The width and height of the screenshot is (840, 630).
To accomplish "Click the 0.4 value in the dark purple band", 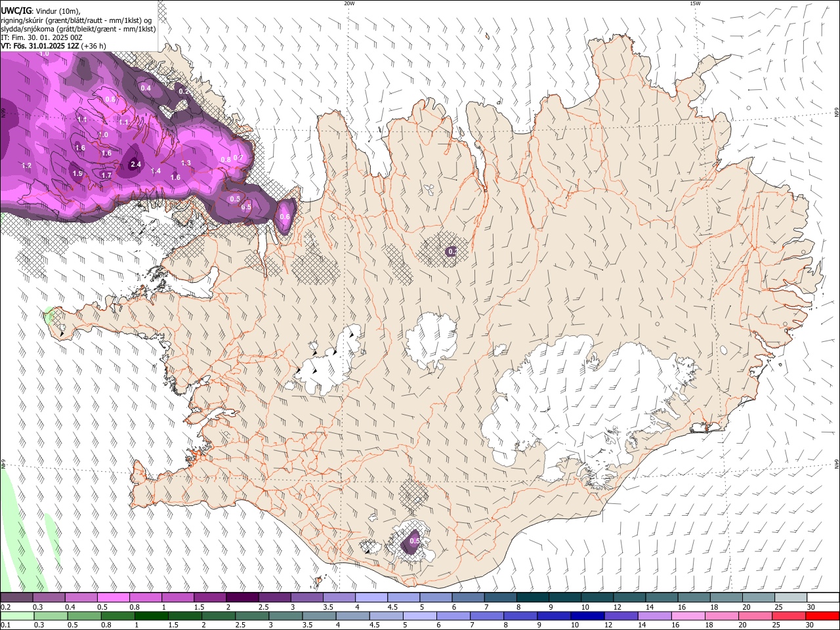I will (146, 88).
